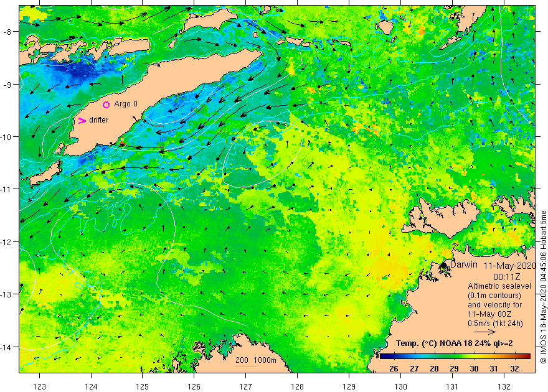
Task: Click color bar value 31
Action: click(494, 368)
